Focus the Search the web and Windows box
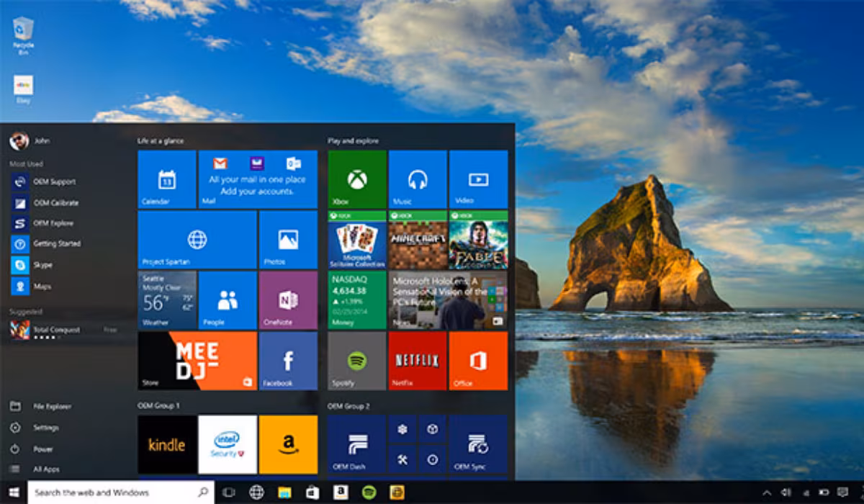Image resolution: width=864 pixels, height=504 pixels. click(x=121, y=492)
